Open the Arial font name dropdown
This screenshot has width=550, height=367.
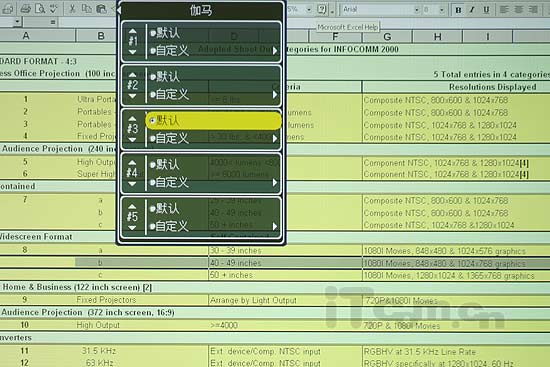click(416, 10)
